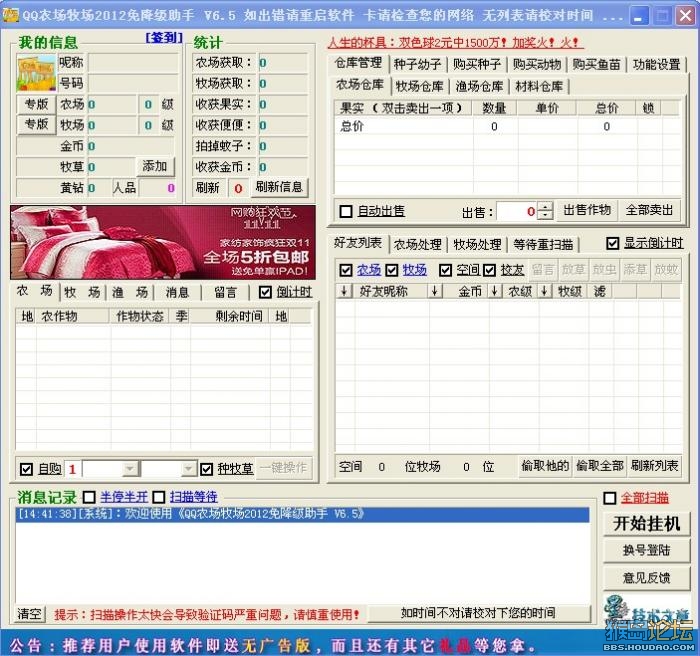Click the 刷新信息 button
700x656 pixels.
(279, 187)
